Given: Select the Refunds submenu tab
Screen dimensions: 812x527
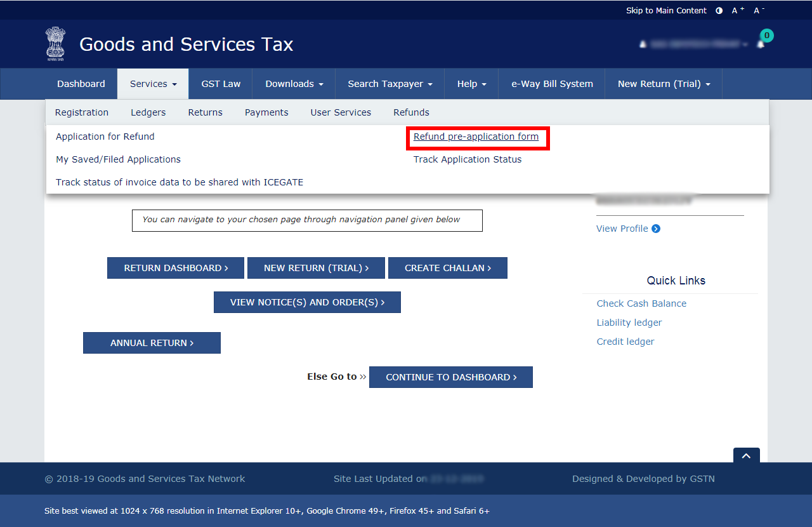Looking at the screenshot, I should point(411,112).
